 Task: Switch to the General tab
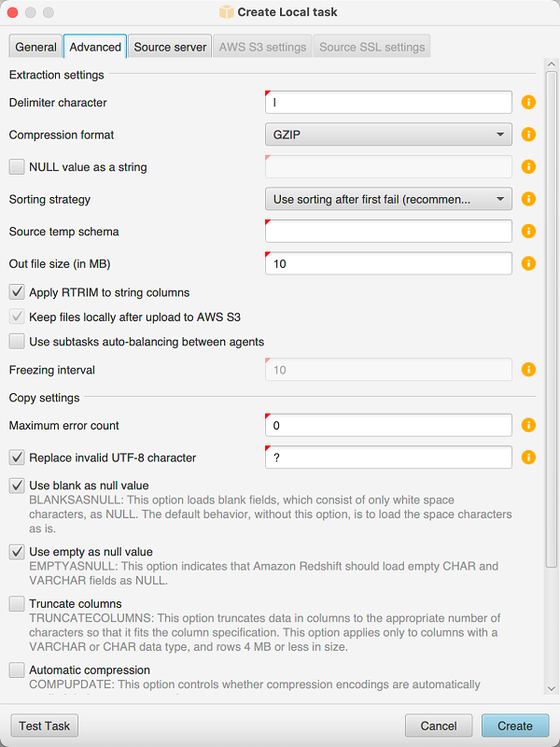[x=35, y=46]
